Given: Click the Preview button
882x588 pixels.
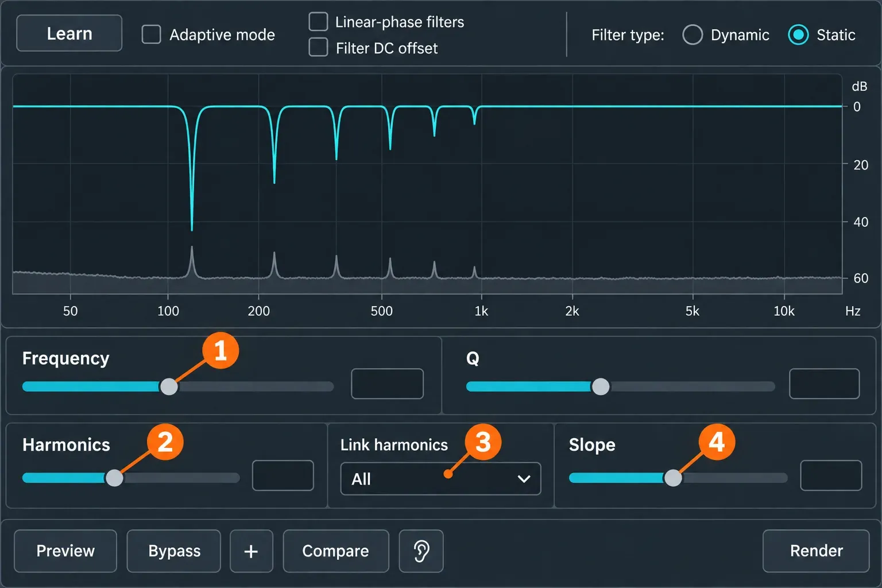Looking at the screenshot, I should (x=65, y=551).
